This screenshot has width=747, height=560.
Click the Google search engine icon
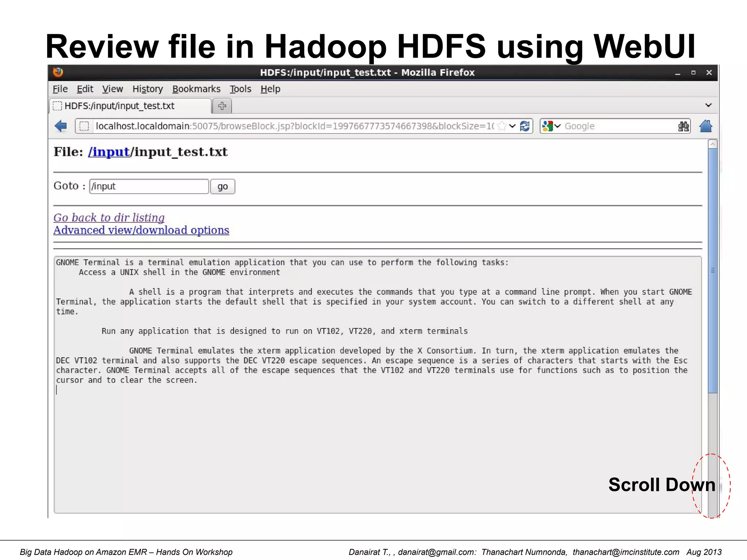(547, 126)
